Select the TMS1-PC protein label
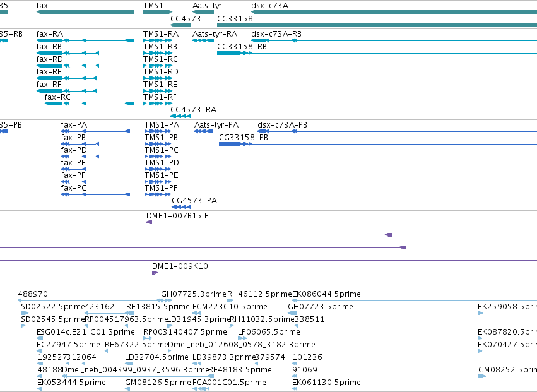Viewport: 537px width, 392px height. pyautogui.click(x=162, y=150)
